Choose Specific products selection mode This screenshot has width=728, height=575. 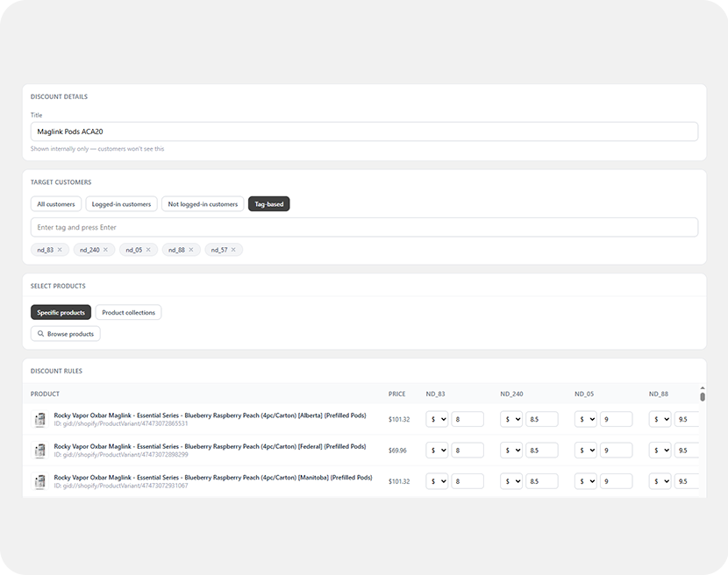61,312
